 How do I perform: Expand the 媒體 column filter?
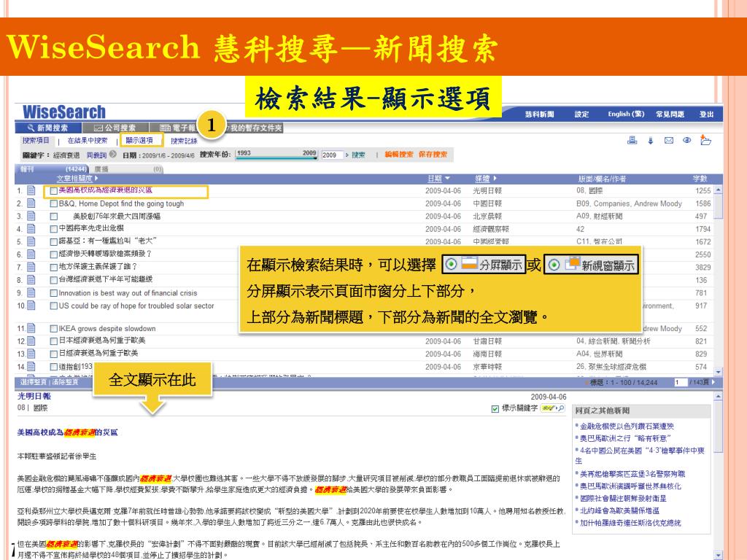(x=495, y=179)
